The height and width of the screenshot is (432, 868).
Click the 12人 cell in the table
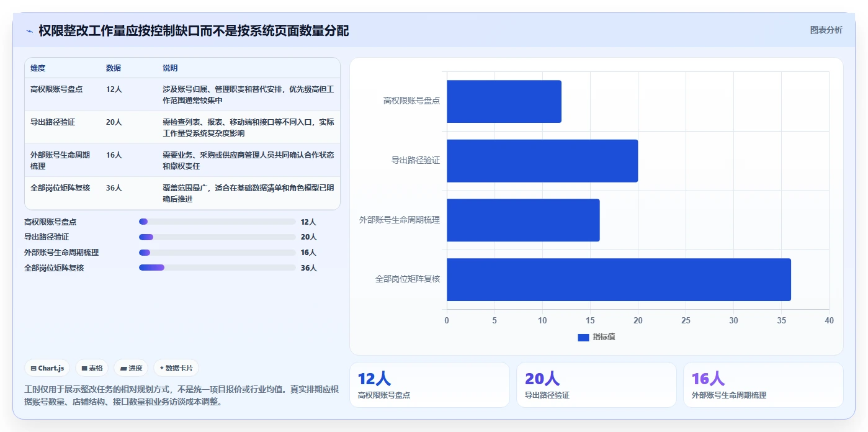pos(114,89)
